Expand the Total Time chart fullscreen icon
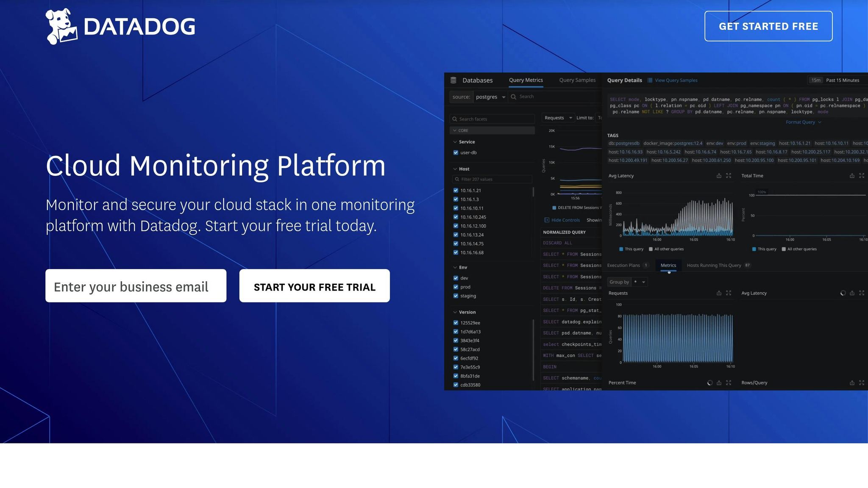 (862, 175)
